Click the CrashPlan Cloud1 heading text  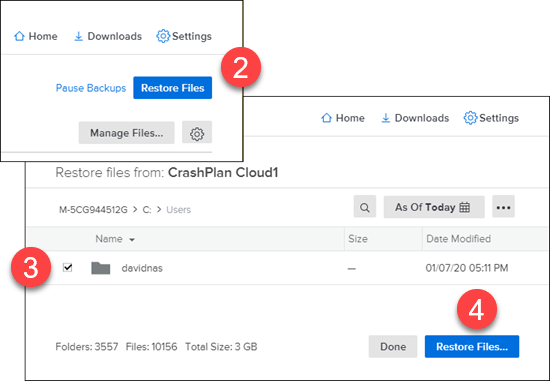tap(223, 173)
